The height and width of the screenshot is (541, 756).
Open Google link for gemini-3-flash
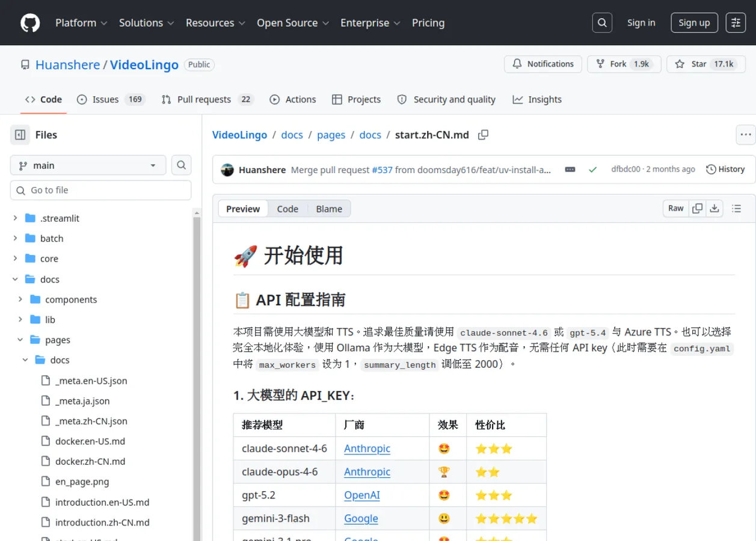[x=361, y=518]
